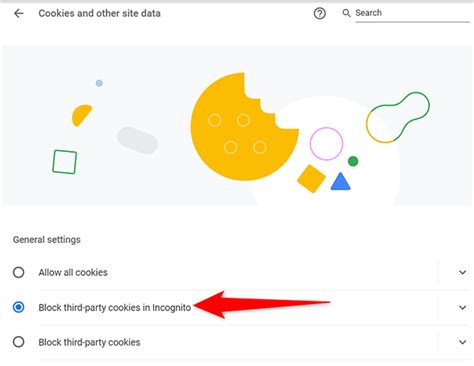Go back using the left arrow icon
This screenshot has width=474, height=366.
pos(19,13)
